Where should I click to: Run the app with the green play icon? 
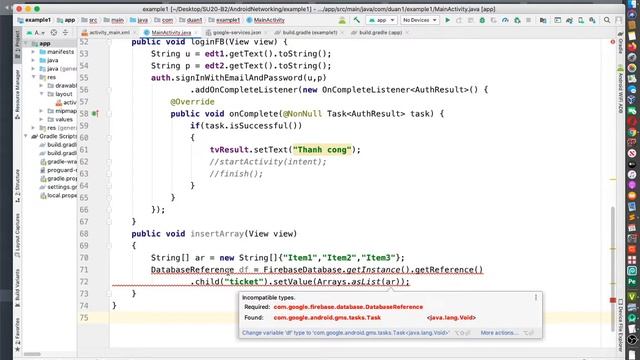[447, 20]
